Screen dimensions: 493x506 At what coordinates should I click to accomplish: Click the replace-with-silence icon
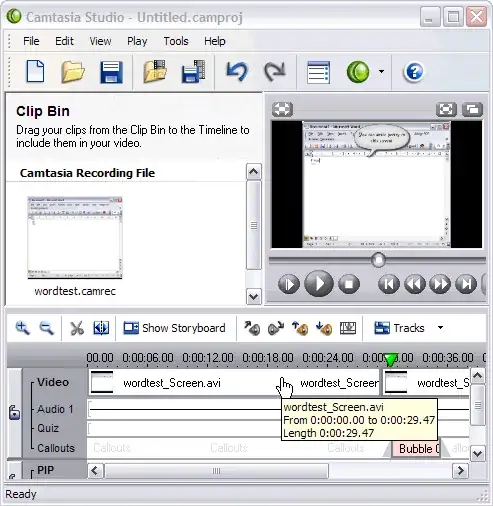click(x=348, y=328)
